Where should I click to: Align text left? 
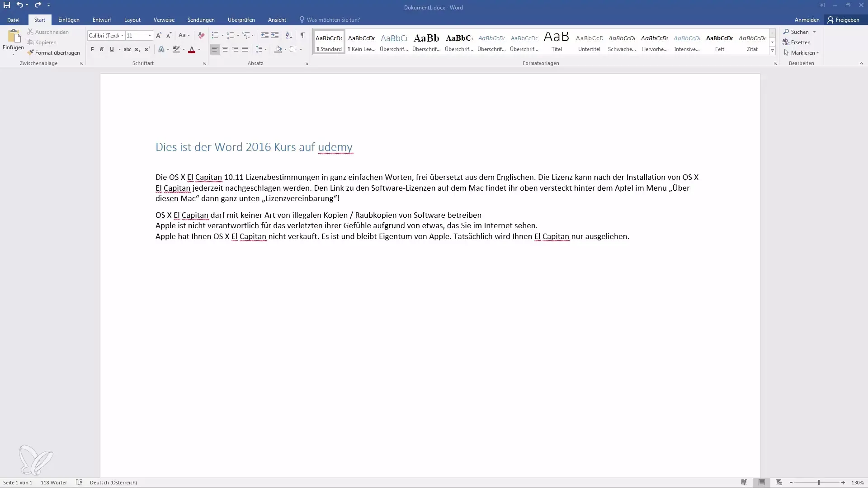[215, 49]
